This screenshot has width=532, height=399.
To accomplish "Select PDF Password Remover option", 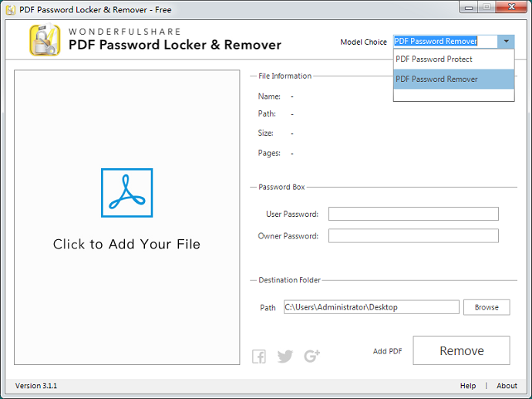I will [x=453, y=79].
